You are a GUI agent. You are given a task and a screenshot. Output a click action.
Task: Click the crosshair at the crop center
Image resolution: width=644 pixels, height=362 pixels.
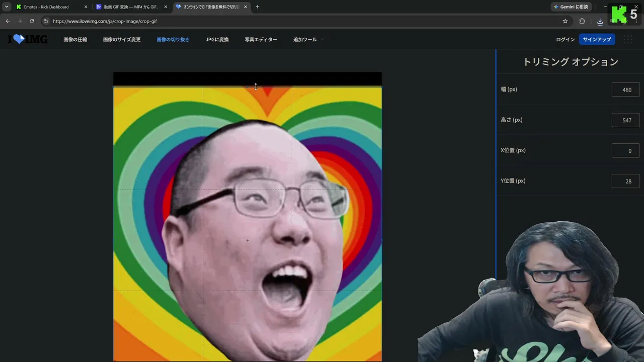[x=248, y=240]
